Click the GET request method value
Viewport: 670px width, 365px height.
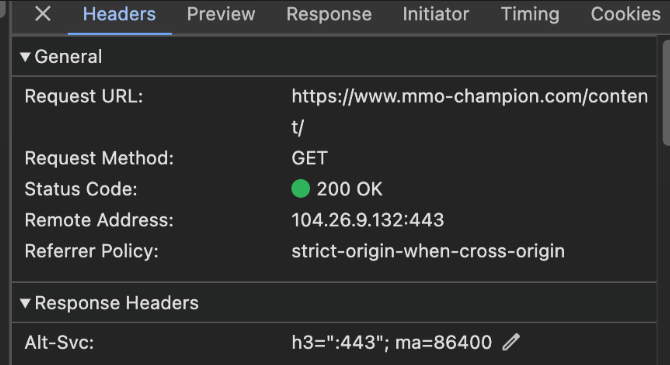click(310, 158)
